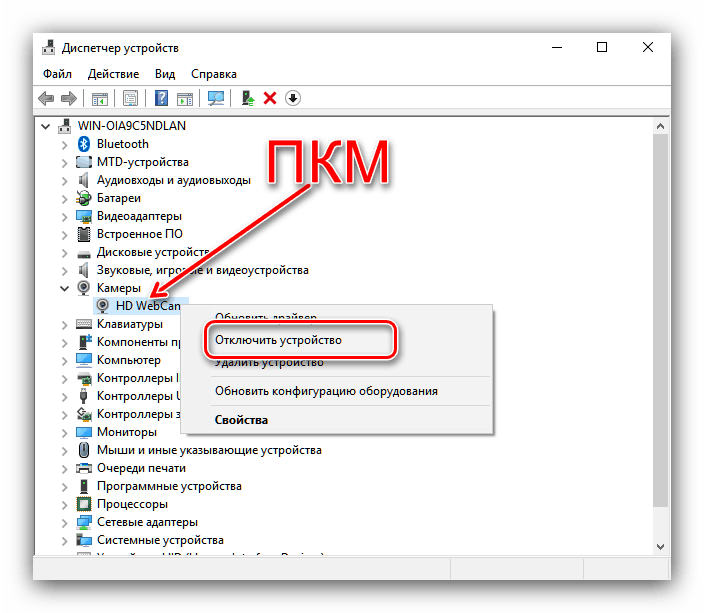Expand the Процессоры category arrow
This screenshot has height=613, width=704.
click(65, 505)
